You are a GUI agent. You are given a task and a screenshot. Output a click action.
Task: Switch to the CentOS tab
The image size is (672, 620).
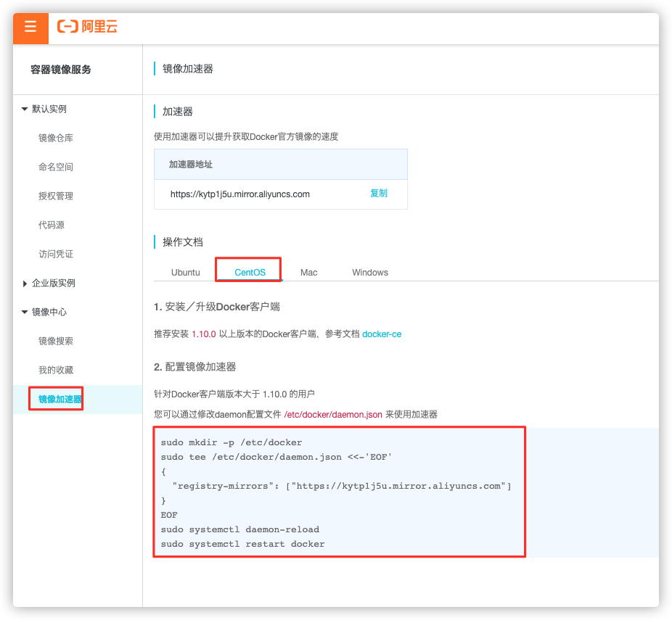click(250, 273)
